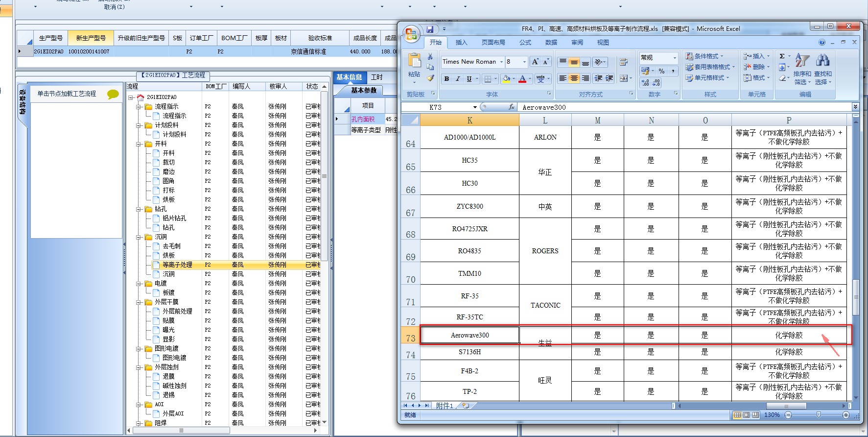868x437 pixels.
Task: Click the Merge and Center icon
Action: point(624,78)
